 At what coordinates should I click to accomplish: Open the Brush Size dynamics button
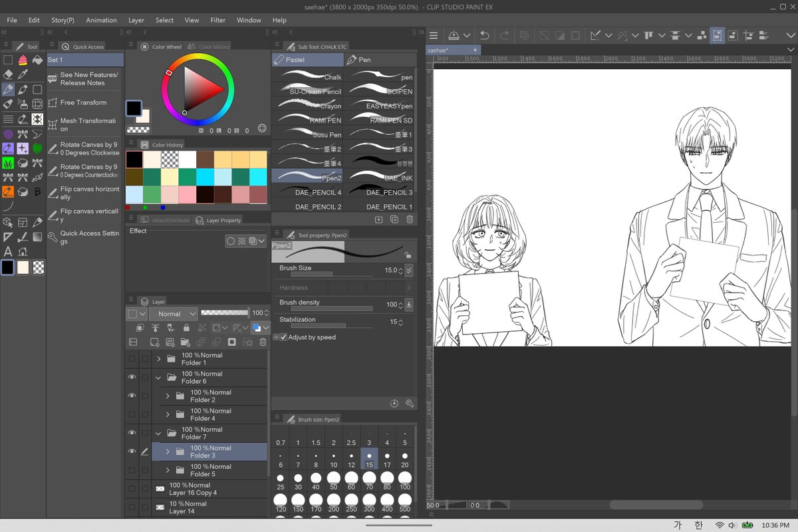[409, 271]
